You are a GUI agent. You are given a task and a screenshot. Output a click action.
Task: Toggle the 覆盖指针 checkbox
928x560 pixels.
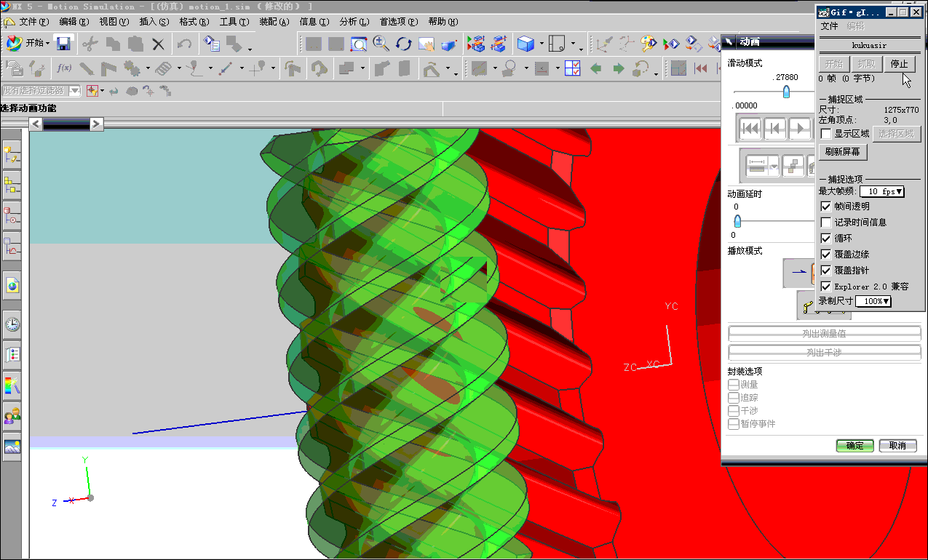click(826, 271)
